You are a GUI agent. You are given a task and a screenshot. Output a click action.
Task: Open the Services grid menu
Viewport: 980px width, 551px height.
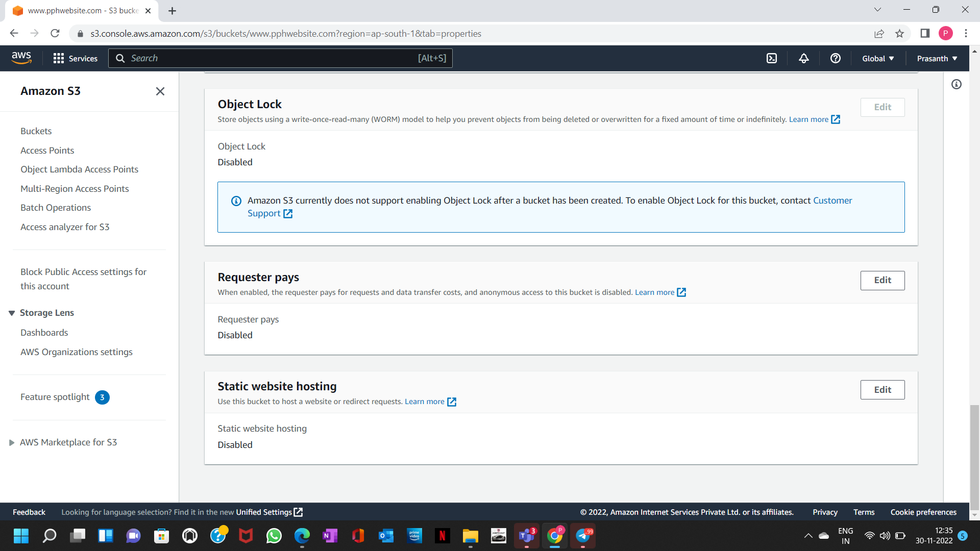[75, 58]
